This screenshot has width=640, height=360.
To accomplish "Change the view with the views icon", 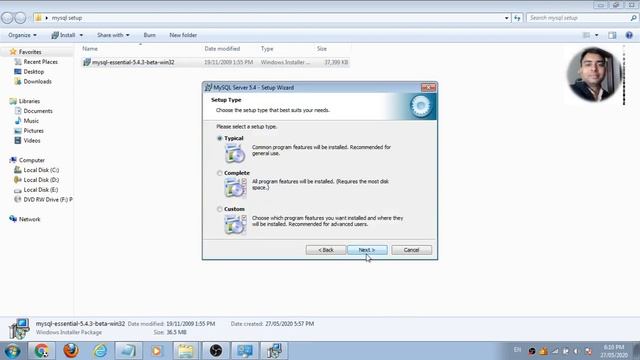I will point(586,35).
